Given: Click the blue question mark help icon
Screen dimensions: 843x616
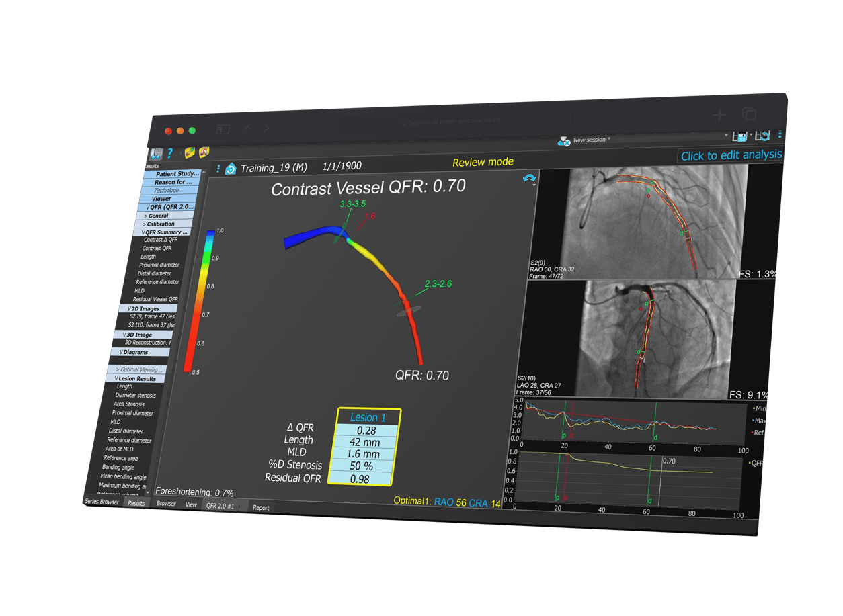Looking at the screenshot, I should [170, 153].
